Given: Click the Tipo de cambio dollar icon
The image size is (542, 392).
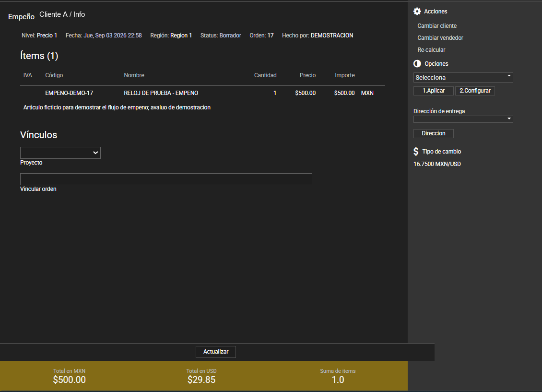Looking at the screenshot, I should [x=416, y=152].
